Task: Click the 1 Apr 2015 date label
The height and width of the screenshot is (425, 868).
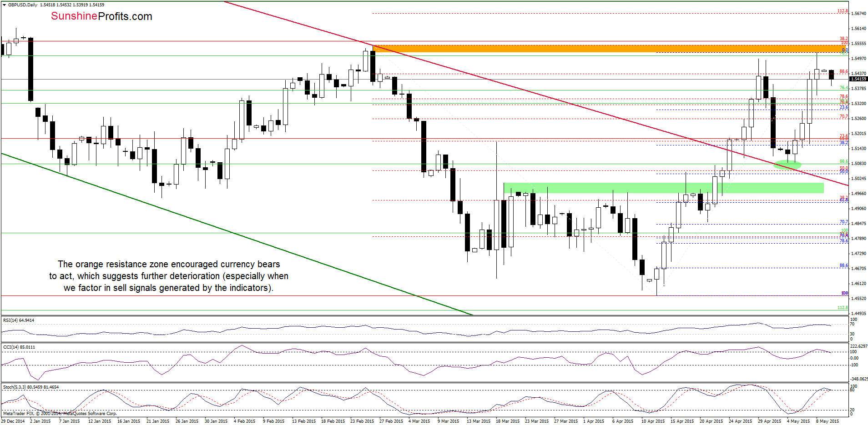Action: tap(594, 421)
